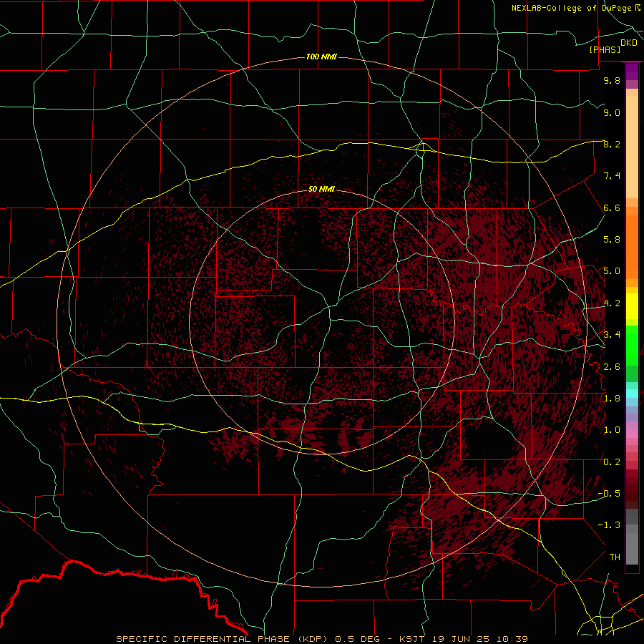The width and height of the screenshot is (644, 644).
Task: Click the 4.2 scale value
Action: pyautogui.click(x=612, y=303)
